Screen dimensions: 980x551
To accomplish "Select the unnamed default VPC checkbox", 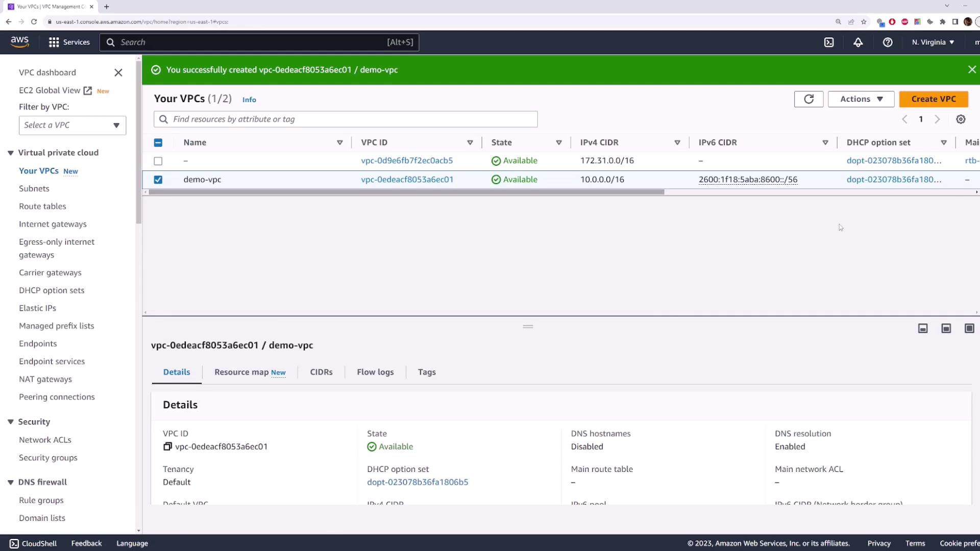I will pyautogui.click(x=158, y=161).
